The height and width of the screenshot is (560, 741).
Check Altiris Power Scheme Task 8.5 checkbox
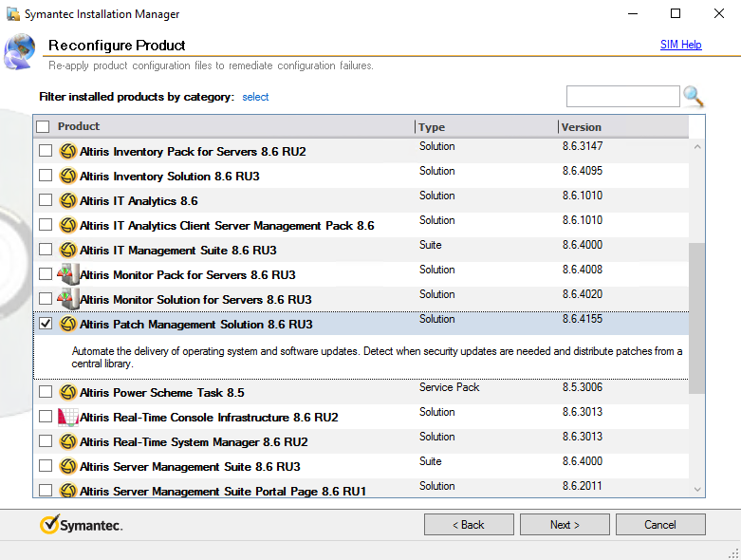46,392
